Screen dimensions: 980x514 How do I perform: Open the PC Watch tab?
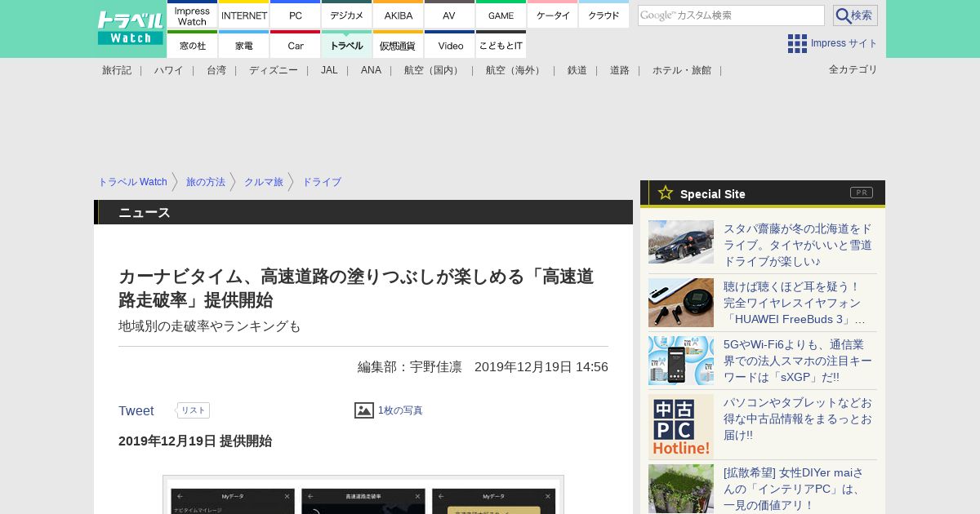pyautogui.click(x=296, y=16)
